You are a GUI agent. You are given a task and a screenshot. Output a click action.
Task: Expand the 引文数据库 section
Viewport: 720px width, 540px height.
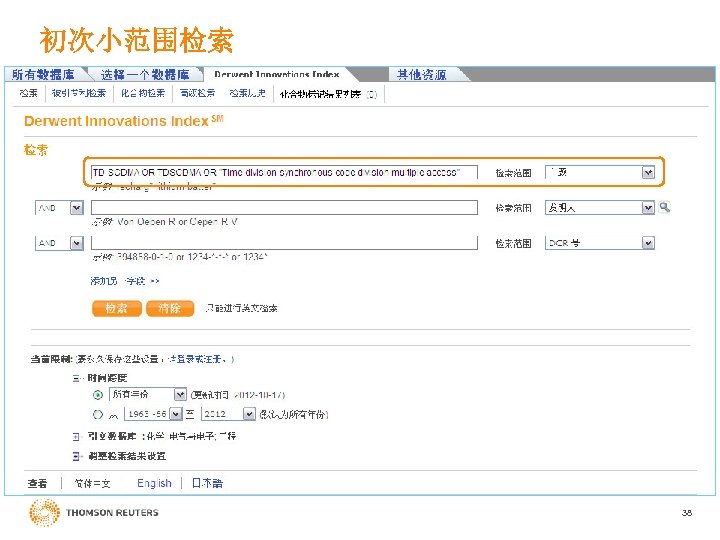pos(76,437)
